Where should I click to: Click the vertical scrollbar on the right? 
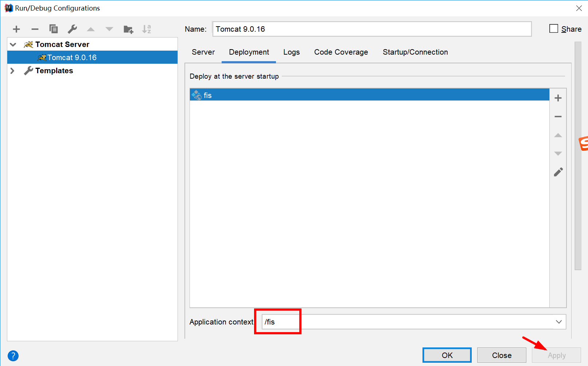(x=578, y=156)
